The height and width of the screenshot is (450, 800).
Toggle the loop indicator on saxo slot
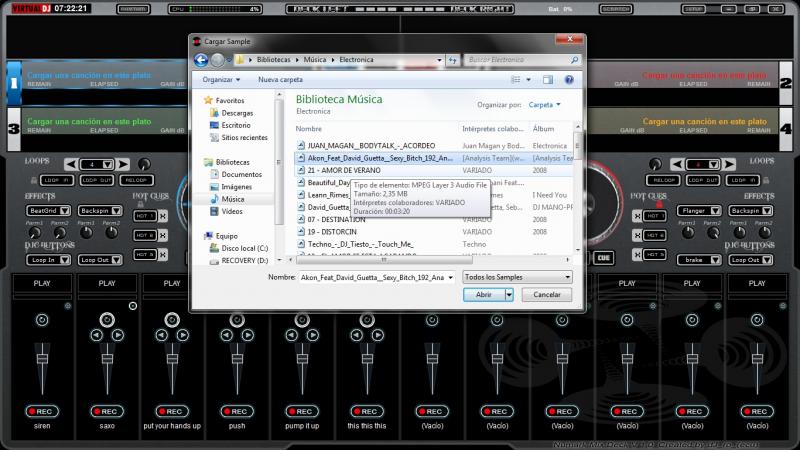[x=133, y=306]
